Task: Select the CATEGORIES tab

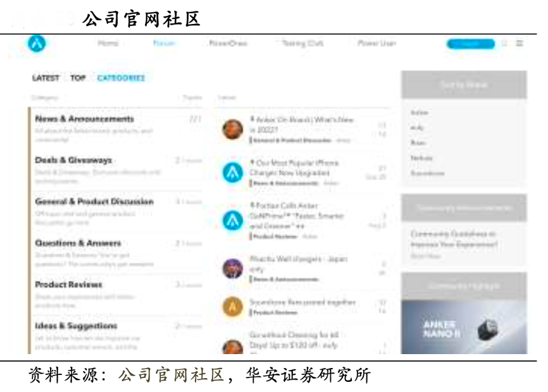Action: pos(121,78)
